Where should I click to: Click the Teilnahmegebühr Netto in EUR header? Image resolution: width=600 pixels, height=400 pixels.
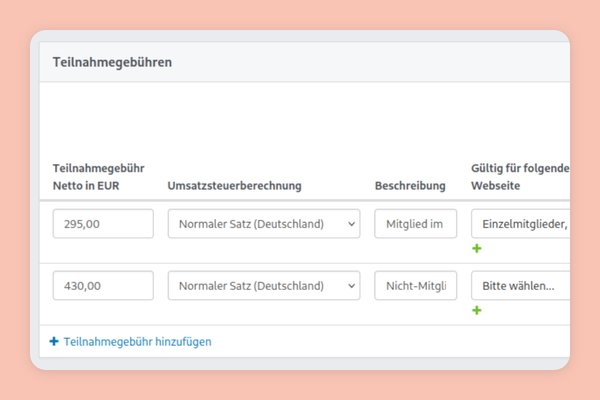[98, 177]
